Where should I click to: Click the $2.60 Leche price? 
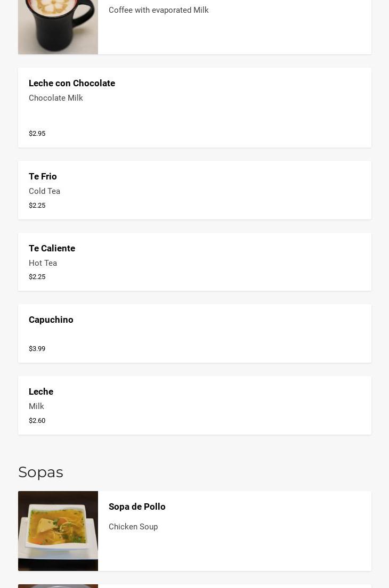click(37, 421)
